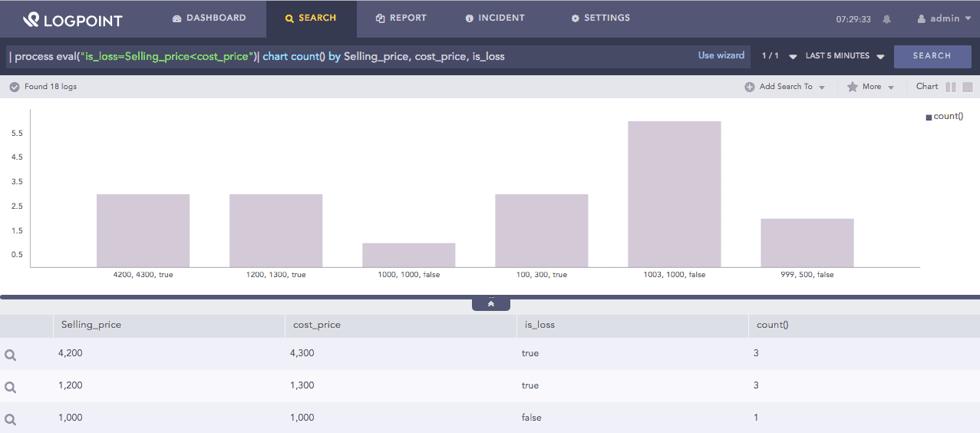Open the More options dropdown
Screen dimensions: 980x433
[871, 87]
